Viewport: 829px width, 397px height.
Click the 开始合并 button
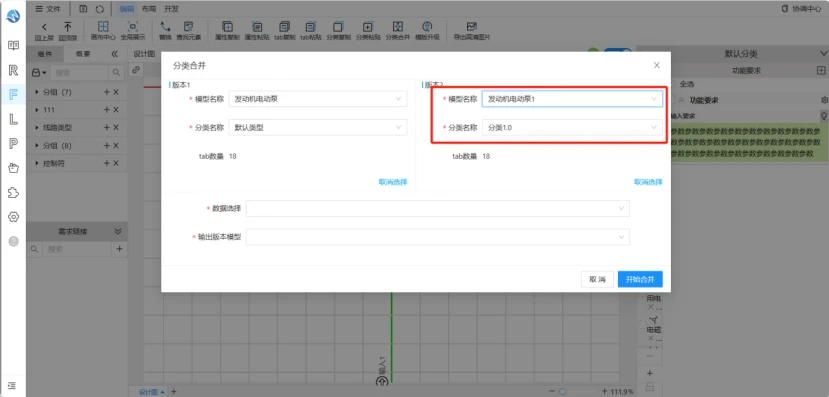point(640,279)
